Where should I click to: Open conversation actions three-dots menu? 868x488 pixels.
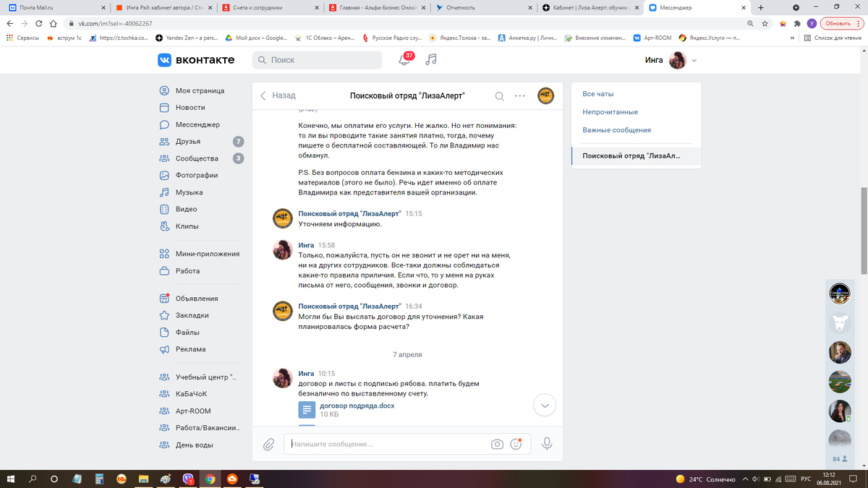520,95
